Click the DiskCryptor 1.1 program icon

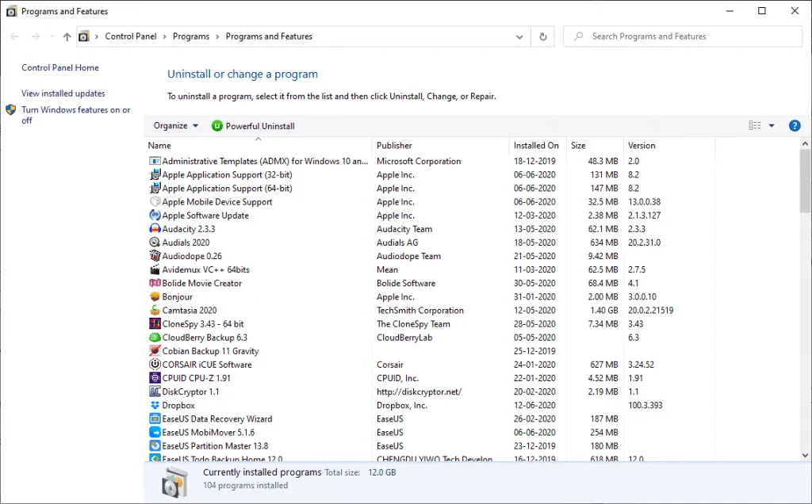coord(155,391)
